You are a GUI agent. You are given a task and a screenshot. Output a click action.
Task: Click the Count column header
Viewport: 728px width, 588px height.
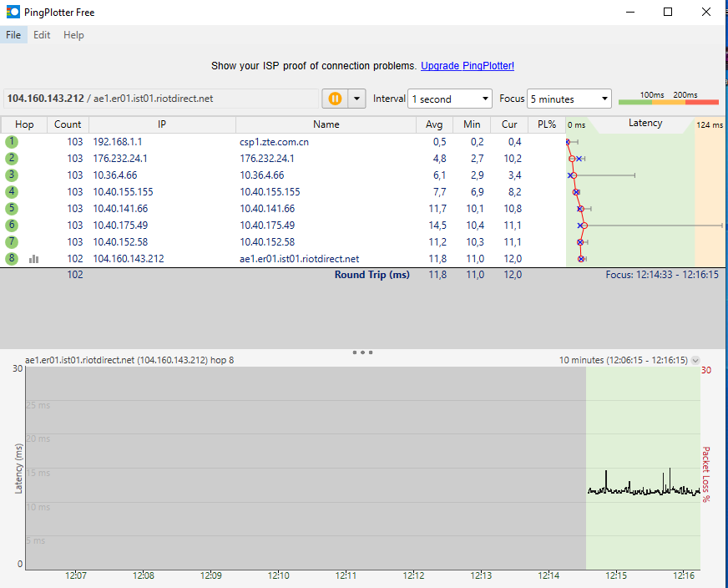[68, 124]
